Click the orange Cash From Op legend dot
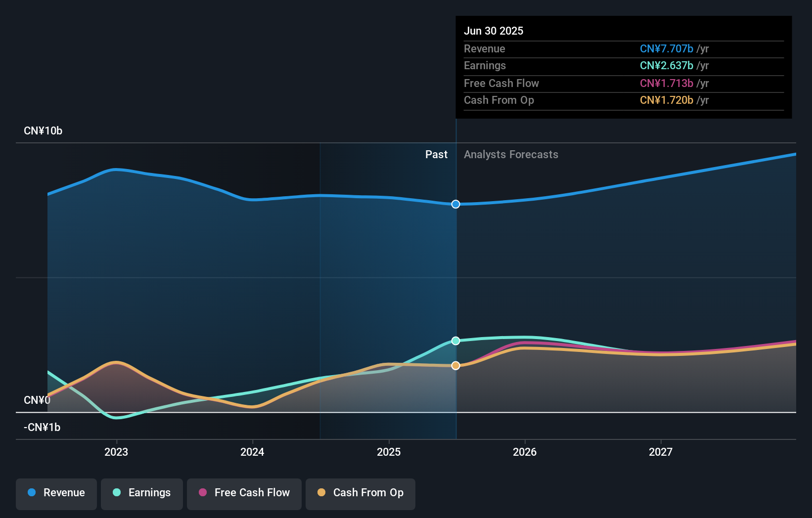 click(321, 493)
